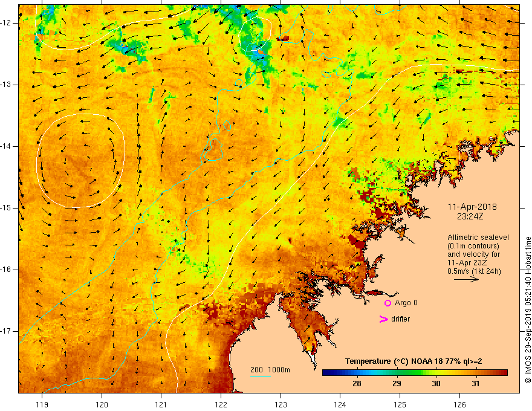Screen dimensions: 532x411
Task: Click the 0.5m/s velocity scale arrow
Action: pos(466,279)
